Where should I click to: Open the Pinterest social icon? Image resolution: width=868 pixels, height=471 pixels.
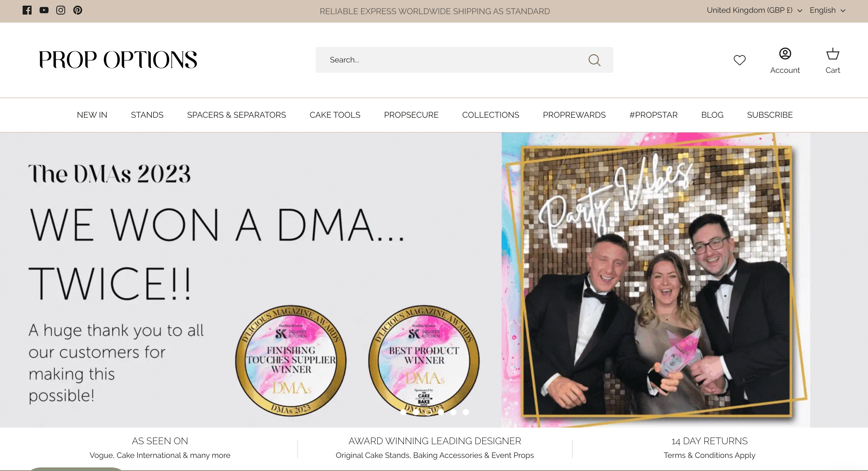[77, 10]
